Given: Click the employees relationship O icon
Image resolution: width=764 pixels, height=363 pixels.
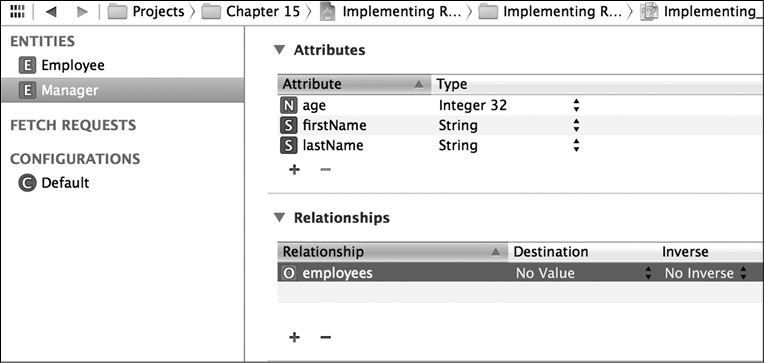Looking at the screenshot, I should point(288,273).
